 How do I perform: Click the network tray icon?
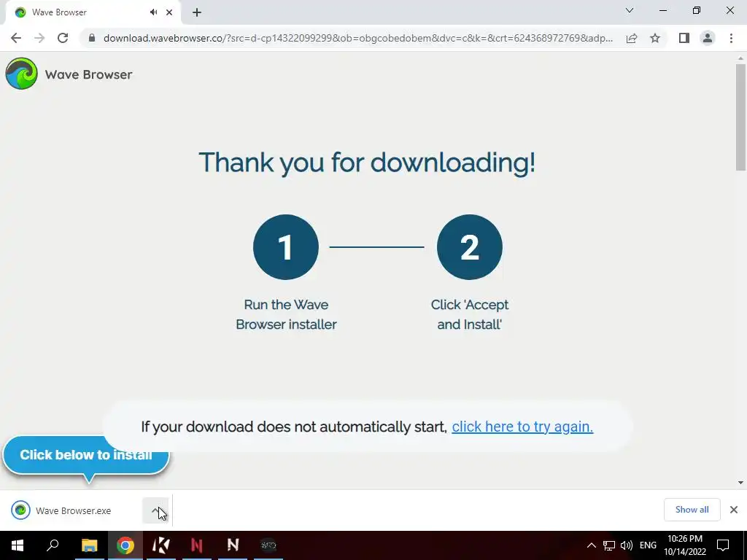coord(609,545)
